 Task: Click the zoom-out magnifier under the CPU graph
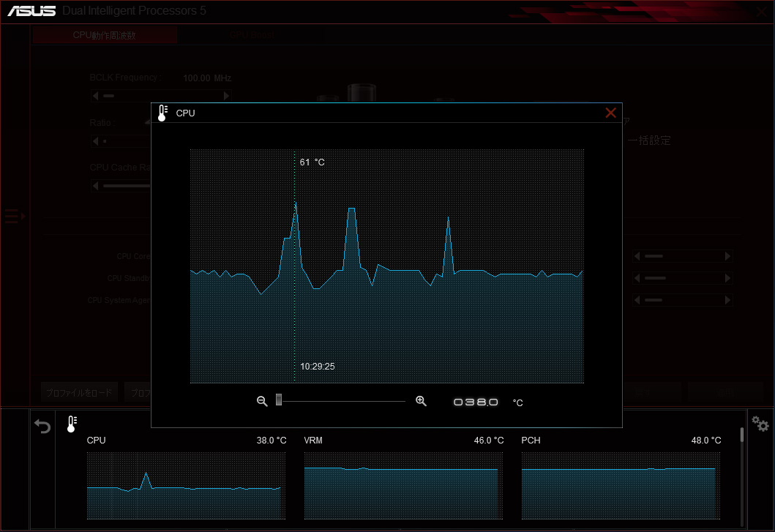click(x=262, y=401)
